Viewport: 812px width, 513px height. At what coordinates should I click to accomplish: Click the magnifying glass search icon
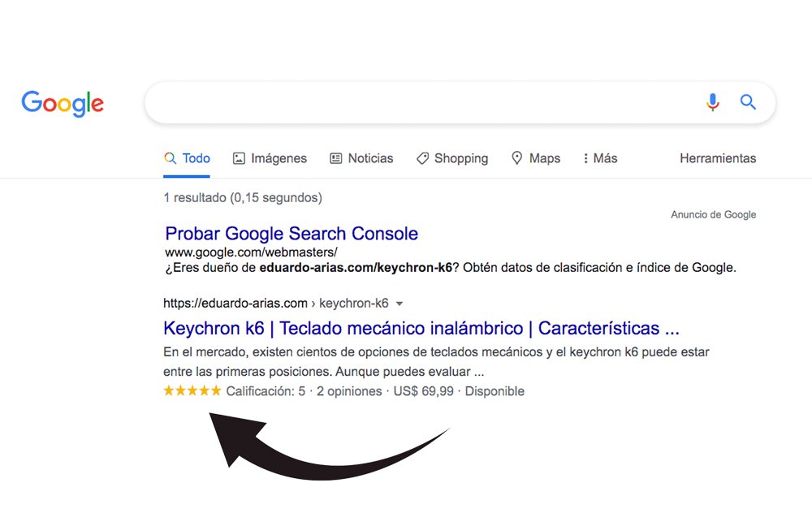(747, 102)
